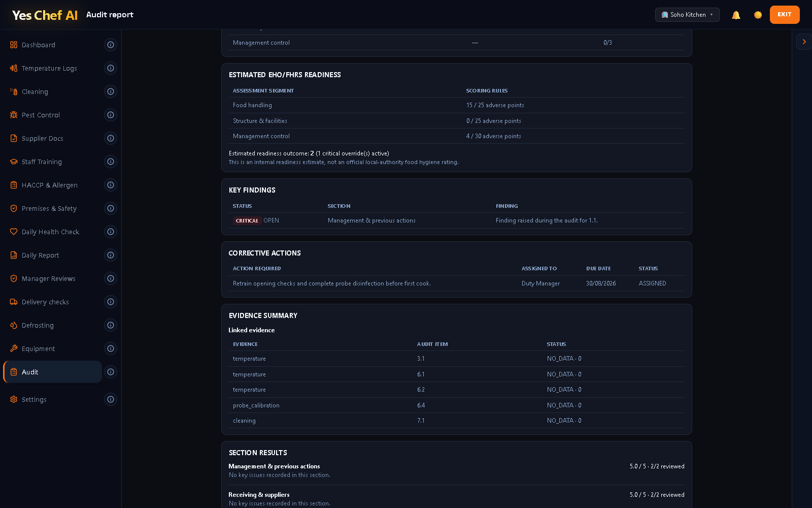The image size is (812, 508).
Task: Show info for Daily Report
Action: pyautogui.click(x=111, y=255)
